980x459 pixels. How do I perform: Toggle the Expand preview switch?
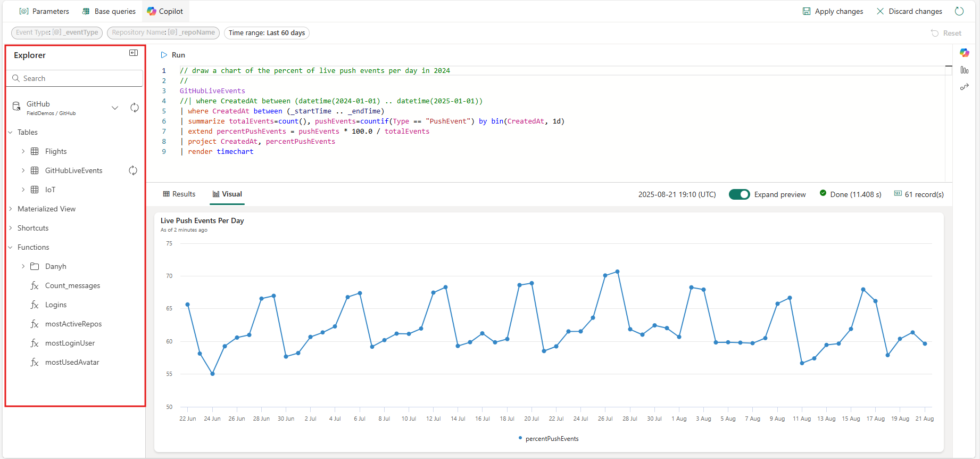tap(739, 194)
